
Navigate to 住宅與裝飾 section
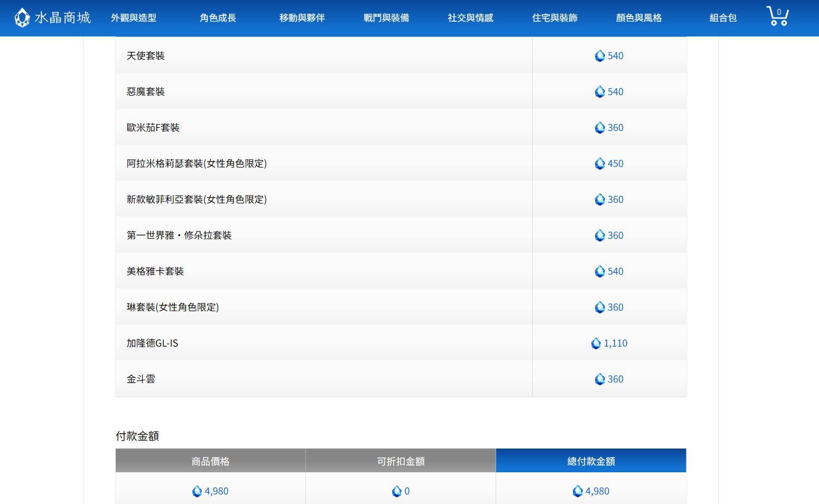click(554, 18)
